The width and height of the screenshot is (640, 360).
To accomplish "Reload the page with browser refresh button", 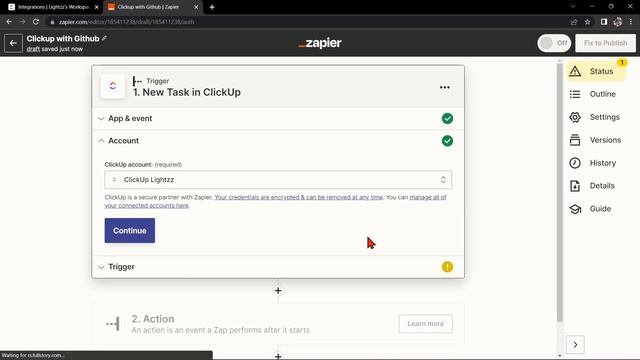I will (x=36, y=22).
